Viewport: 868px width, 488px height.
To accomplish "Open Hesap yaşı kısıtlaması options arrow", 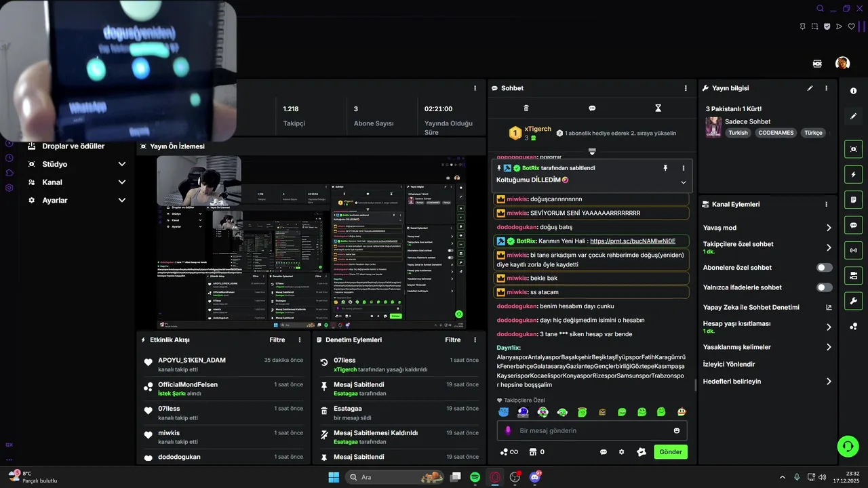I will (x=829, y=327).
